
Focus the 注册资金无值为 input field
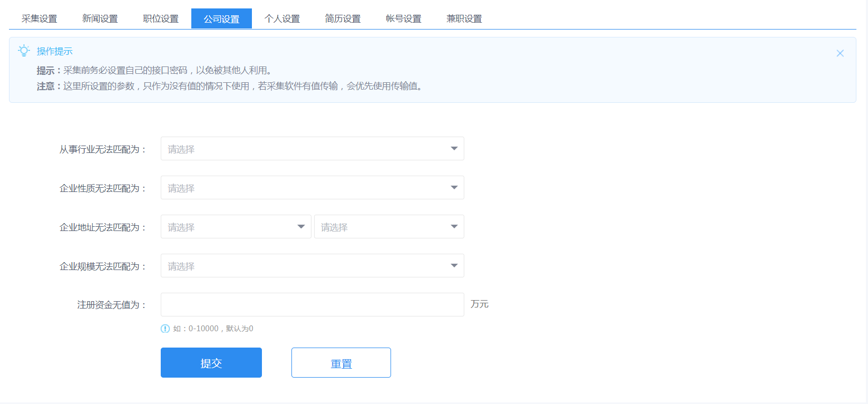313,305
